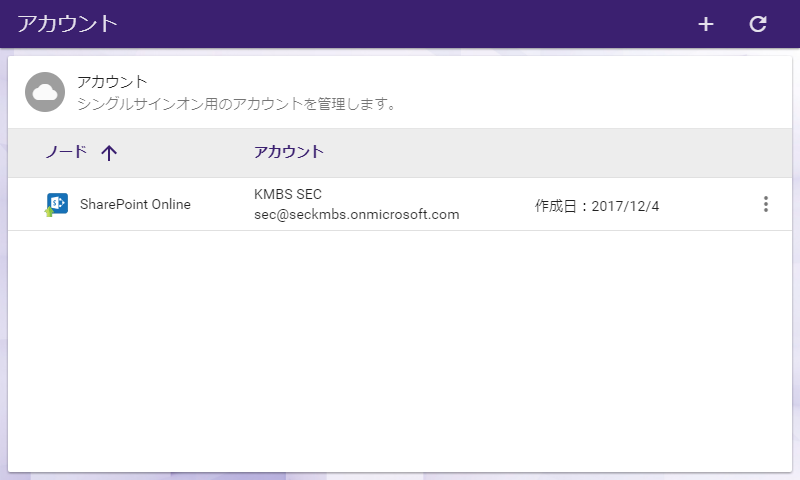This screenshot has height=480, width=800.
Task: Click the SharePoint Online app icon
Action: (56, 205)
